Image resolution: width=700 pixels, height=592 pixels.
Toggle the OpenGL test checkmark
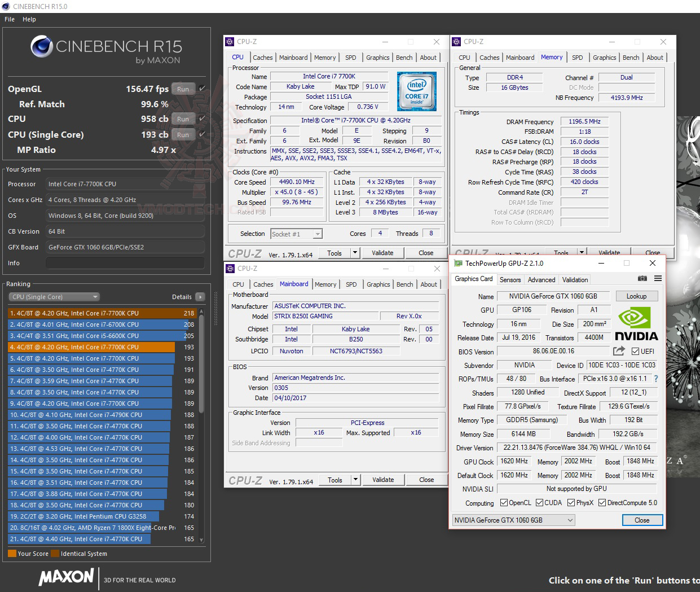click(202, 89)
